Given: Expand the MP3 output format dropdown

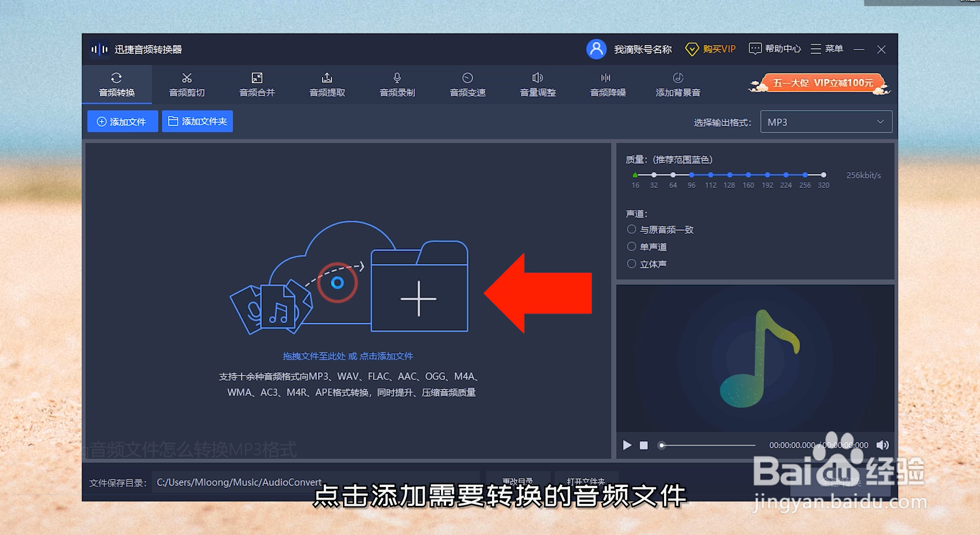Looking at the screenshot, I should pyautogui.click(x=826, y=122).
